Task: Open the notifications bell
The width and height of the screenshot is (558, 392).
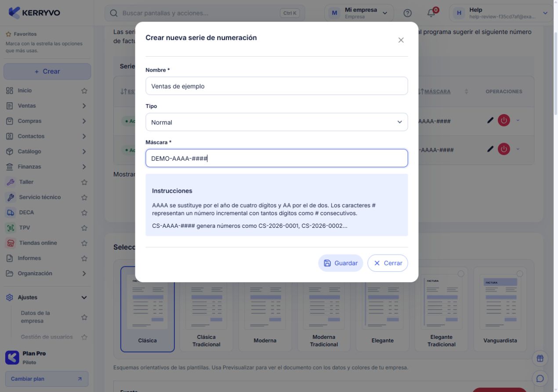Action: [431, 13]
